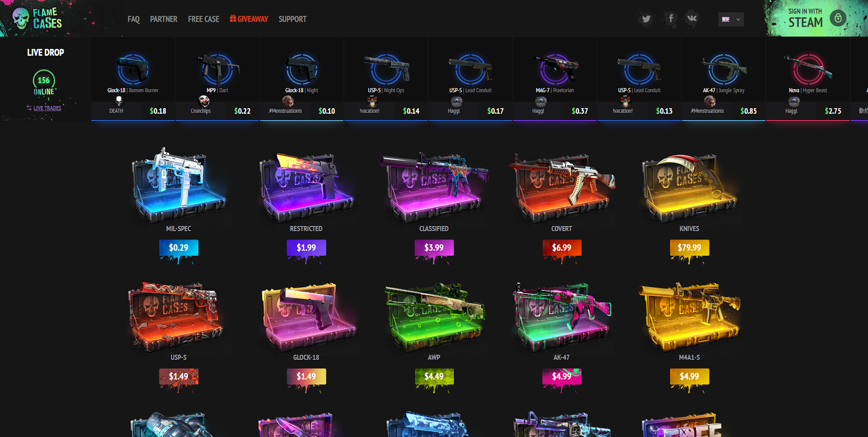Open the GIVEAWAY menu item
868x437 pixels.
249,19
